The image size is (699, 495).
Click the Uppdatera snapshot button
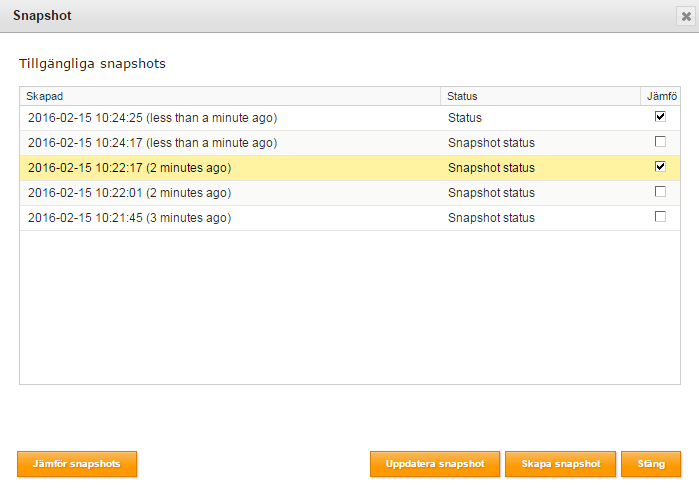[x=435, y=464]
